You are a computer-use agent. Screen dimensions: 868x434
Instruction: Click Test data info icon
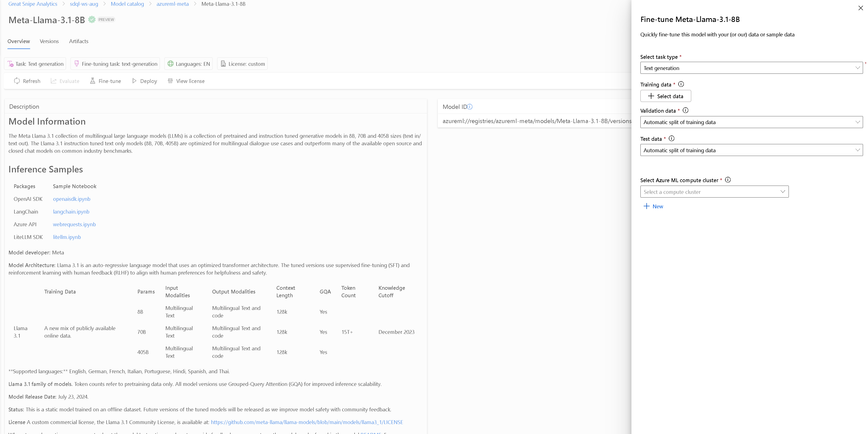pos(671,138)
